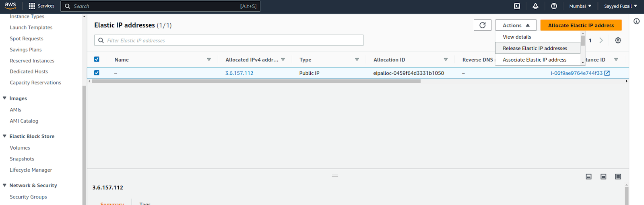
Task: Sort by Allocation ID column arrow
Action: 446,59
